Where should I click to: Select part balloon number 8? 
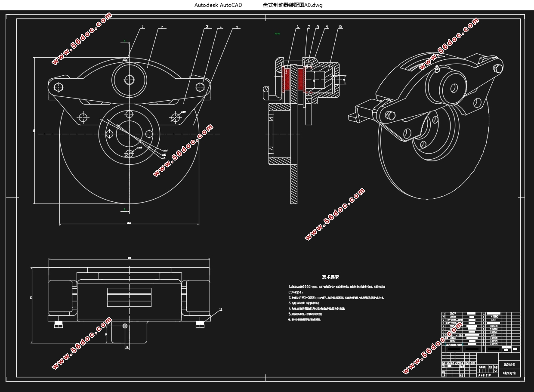[318, 27]
